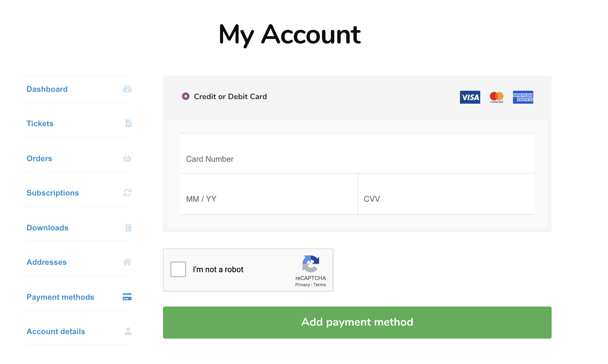Open the reCAPTCHA Privacy link

303,285
